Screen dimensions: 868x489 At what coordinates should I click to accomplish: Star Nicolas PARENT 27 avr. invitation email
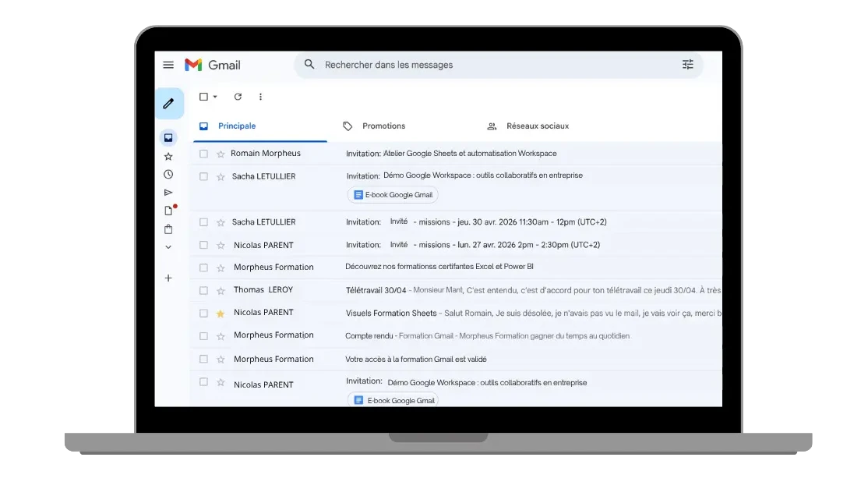click(221, 246)
